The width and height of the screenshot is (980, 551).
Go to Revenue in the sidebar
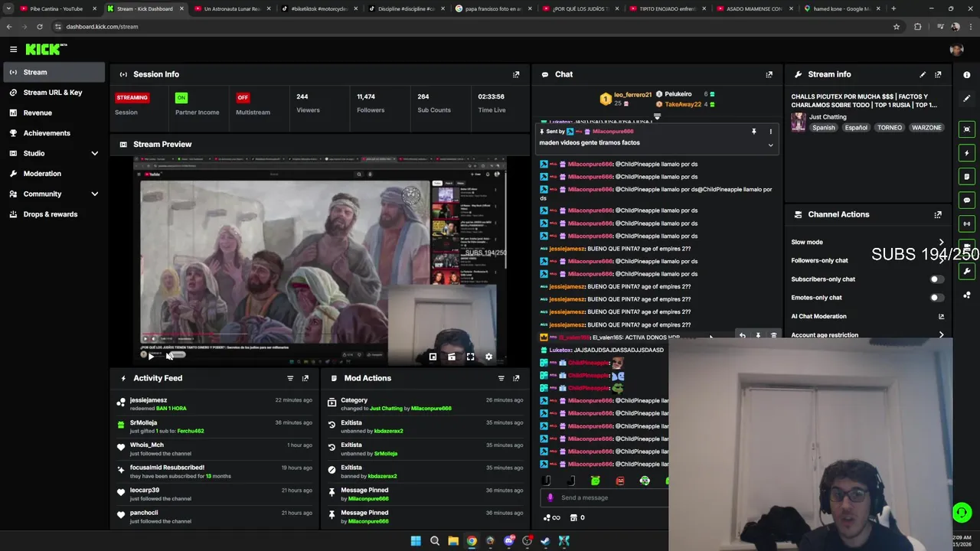(53, 112)
